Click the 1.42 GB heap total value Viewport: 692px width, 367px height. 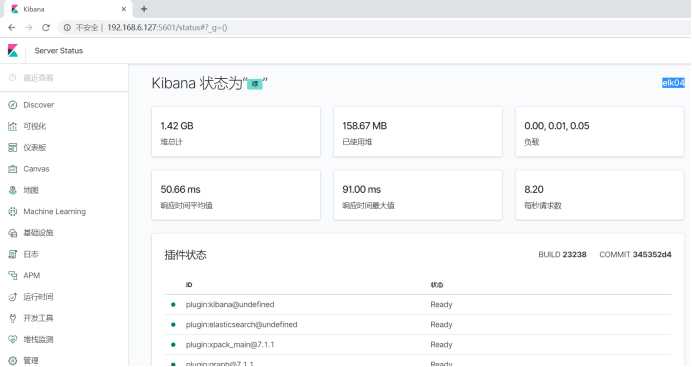pos(177,126)
